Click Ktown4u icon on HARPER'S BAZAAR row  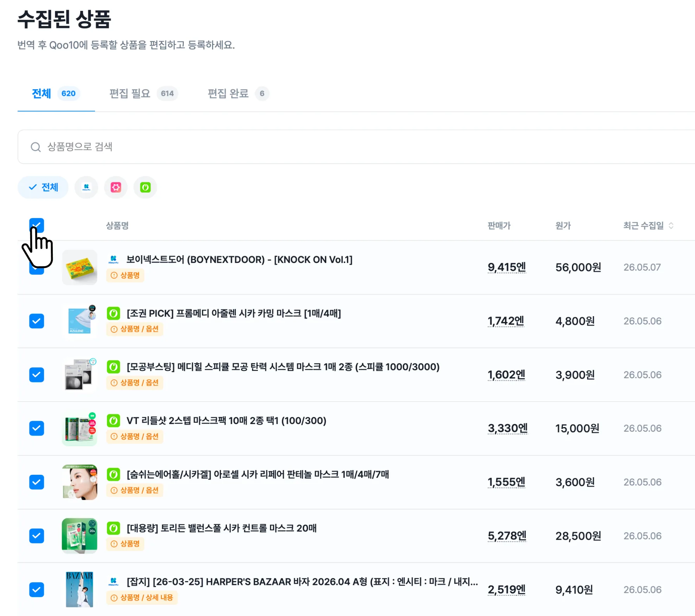[113, 581]
